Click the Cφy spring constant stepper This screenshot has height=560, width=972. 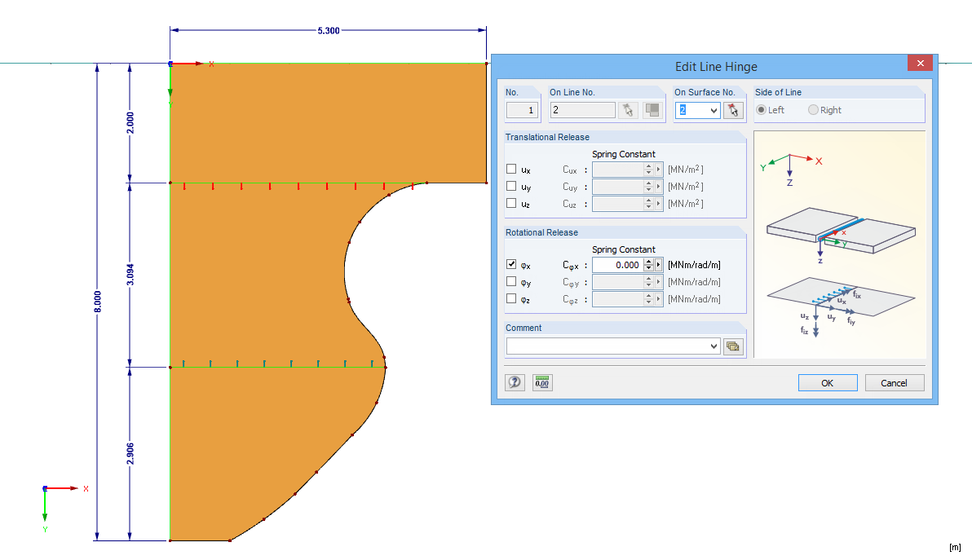click(x=648, y=282)
